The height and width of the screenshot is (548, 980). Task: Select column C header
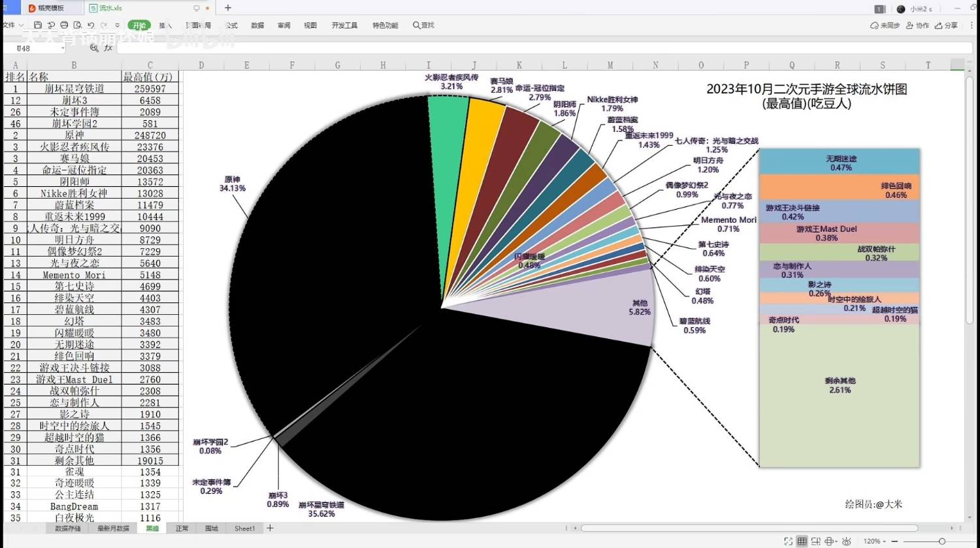pos(150,65)
